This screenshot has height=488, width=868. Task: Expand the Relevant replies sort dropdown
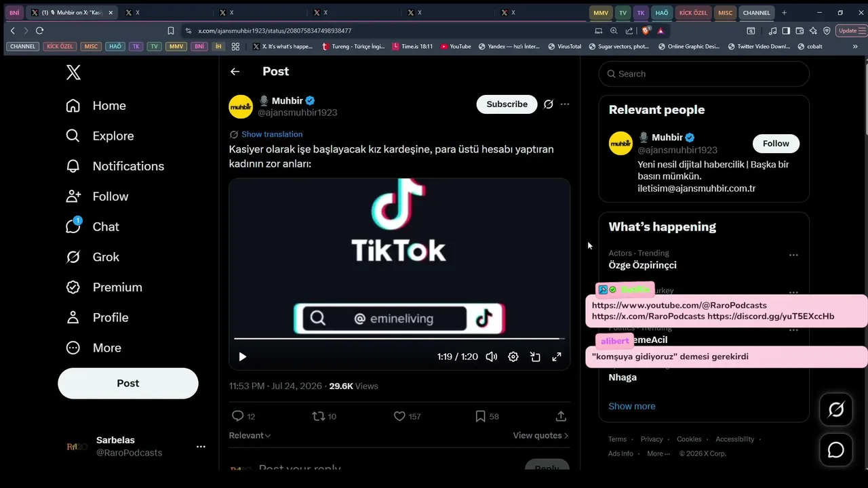[250, 436]
